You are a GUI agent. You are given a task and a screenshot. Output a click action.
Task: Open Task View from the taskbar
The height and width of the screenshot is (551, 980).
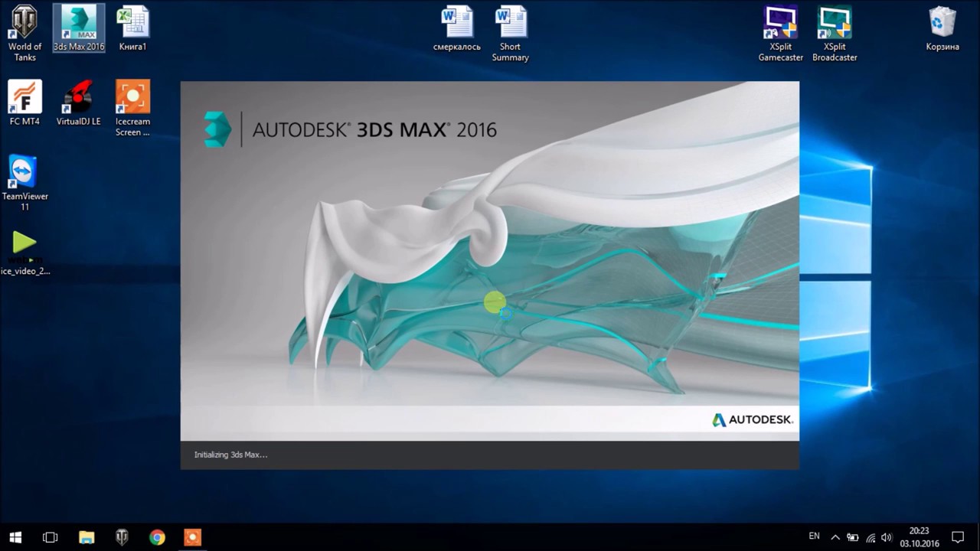pos(51,537)
